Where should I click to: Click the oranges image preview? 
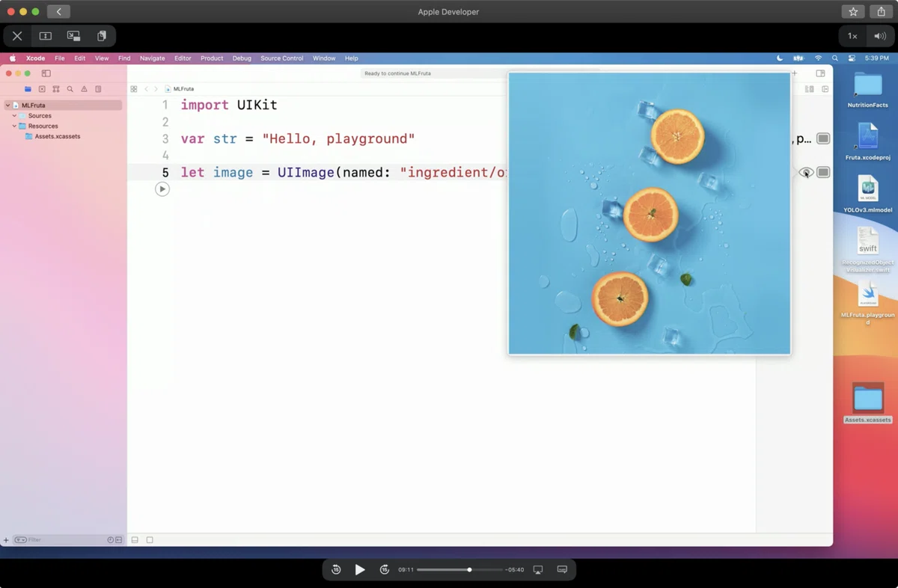pos(650,213)
